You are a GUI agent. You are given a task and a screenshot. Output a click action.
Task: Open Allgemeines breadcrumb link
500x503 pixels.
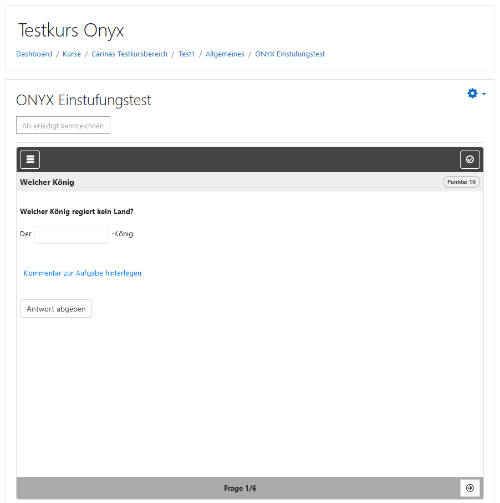coord(225,54)
